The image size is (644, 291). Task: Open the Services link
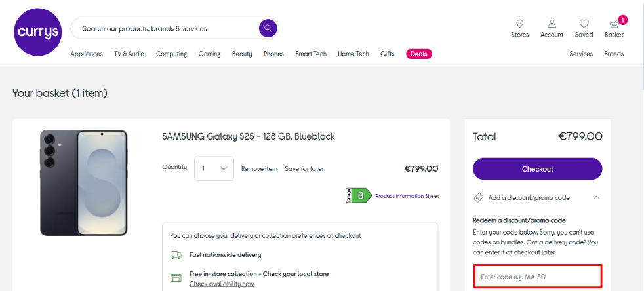(x=581, y=54)
